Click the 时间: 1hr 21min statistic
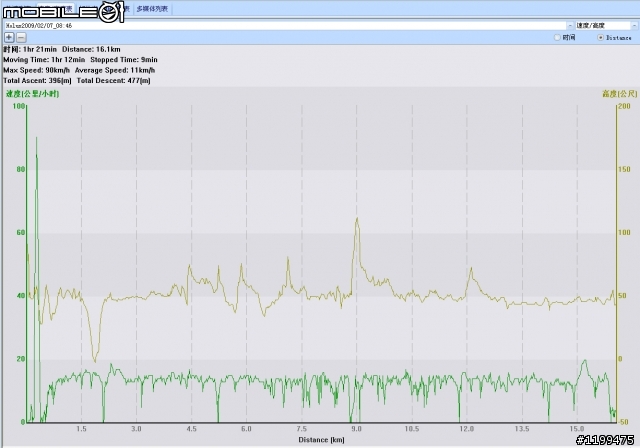640x448 pixels. 30,49
